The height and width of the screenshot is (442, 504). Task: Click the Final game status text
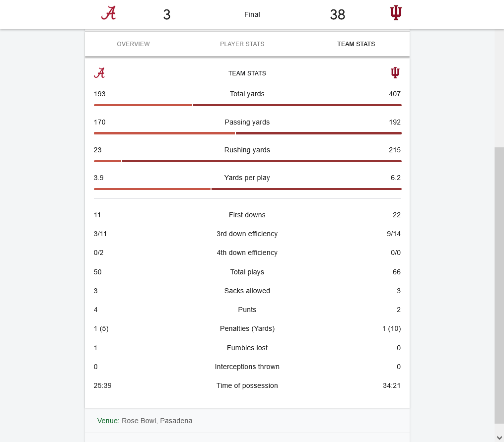[252, 14]
